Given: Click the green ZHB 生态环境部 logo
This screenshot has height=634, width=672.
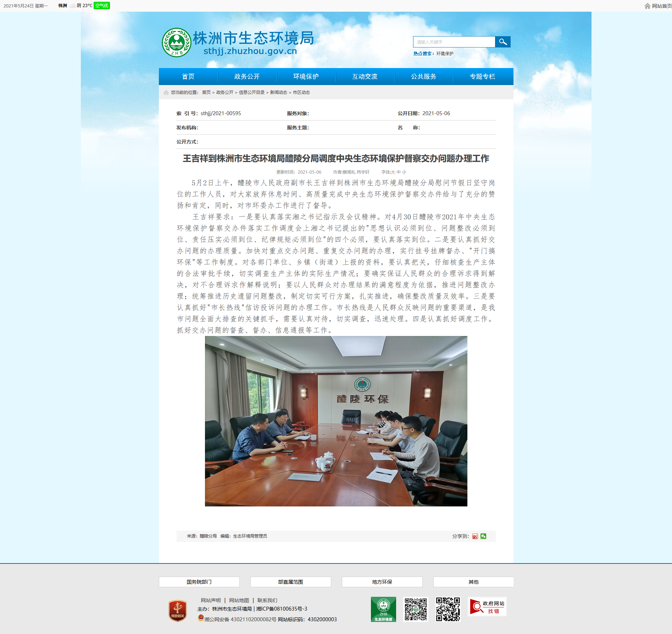Looking at the screenshot, I should 383,609.
